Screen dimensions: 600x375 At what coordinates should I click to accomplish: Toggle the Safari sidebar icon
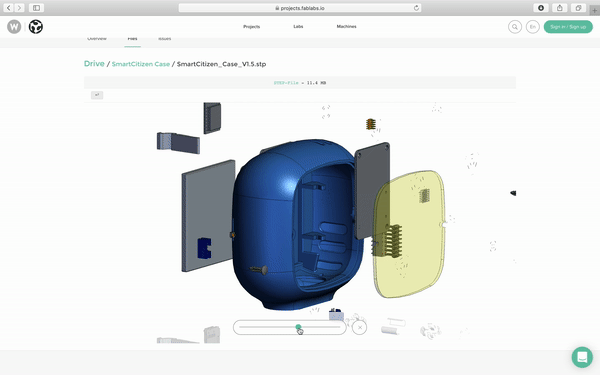click(36, 8)
